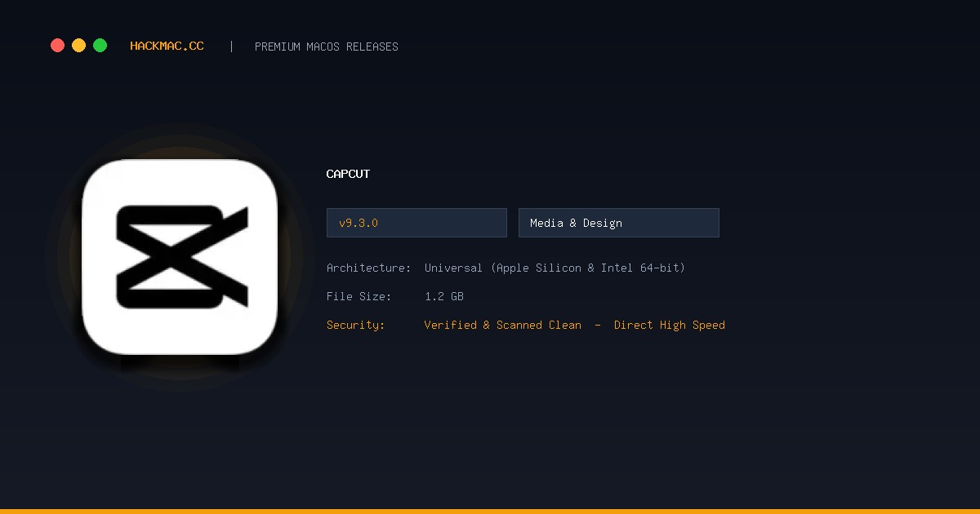This screenshot has height=514, width=980.
Task: Click the PREMIUM MACOS RELEASES tagline
Action: pos(327,47)
